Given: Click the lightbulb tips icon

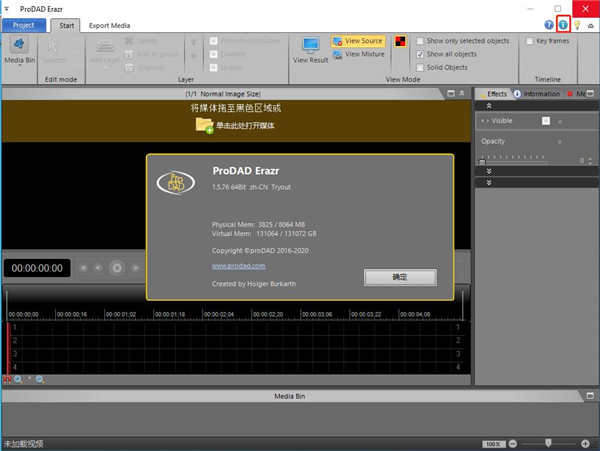Looking at the screenshot, I should 577,24.
